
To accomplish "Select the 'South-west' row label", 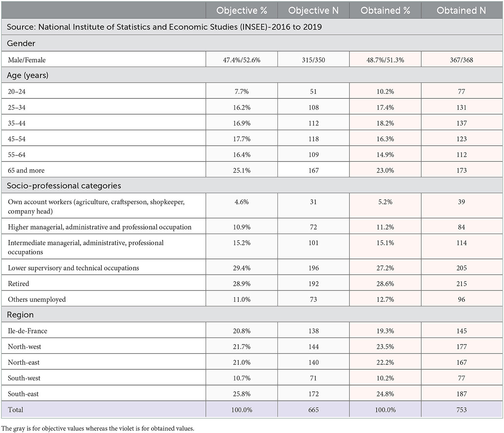I will pos(24,378).
